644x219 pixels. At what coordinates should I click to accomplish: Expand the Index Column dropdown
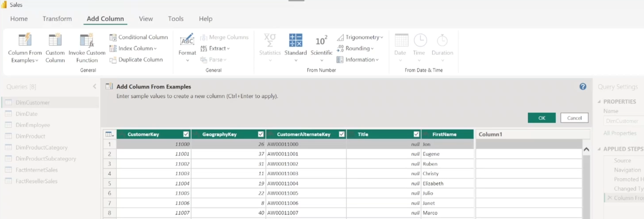click(155, 49)
